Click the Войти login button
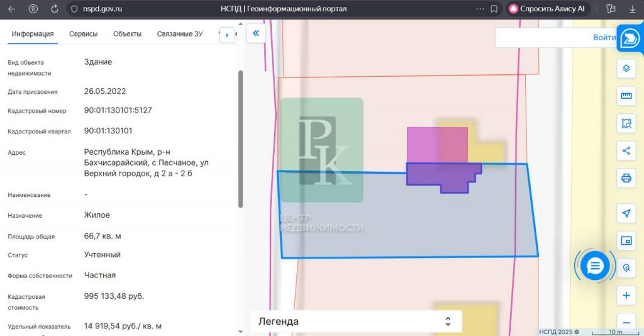644x336 pixels. click(x=604, y=38)
